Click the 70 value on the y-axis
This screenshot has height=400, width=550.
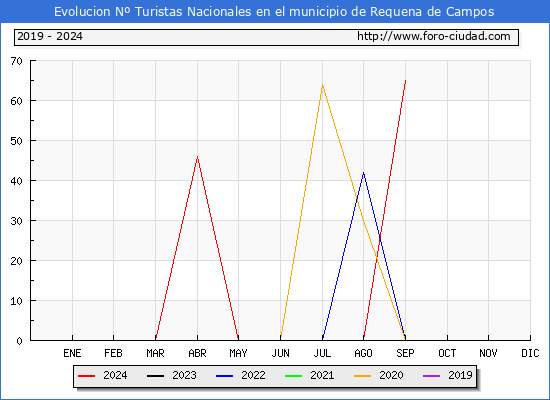16,61
